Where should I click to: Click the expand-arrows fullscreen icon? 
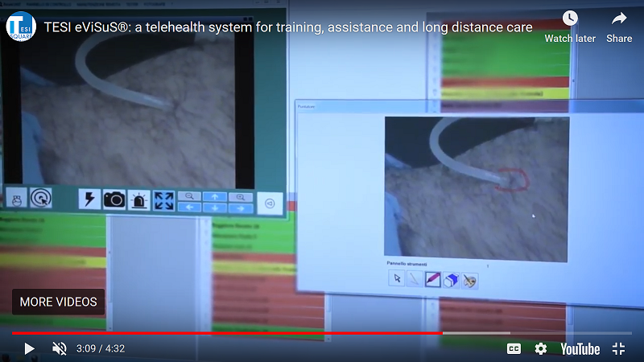coord(163,201)
